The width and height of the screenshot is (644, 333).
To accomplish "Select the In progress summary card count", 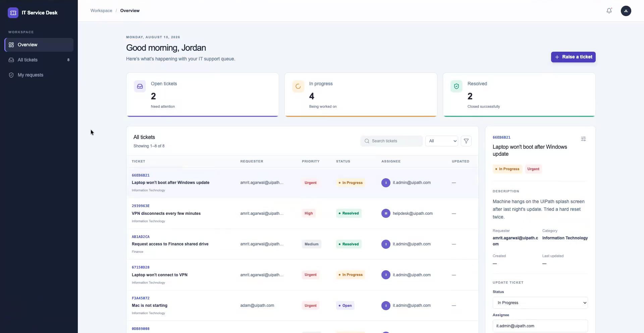I will [312, 96].
